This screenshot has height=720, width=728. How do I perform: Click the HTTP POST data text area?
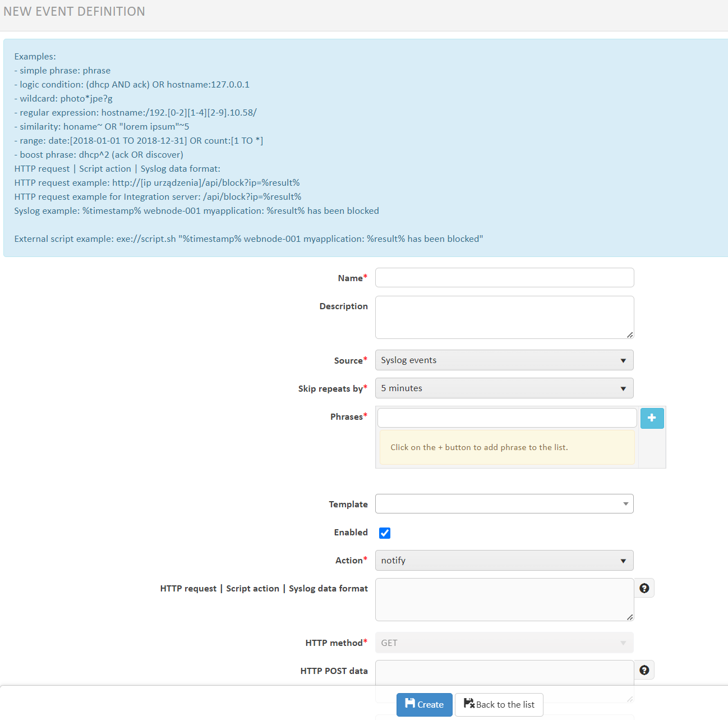(x=504, y=673)
